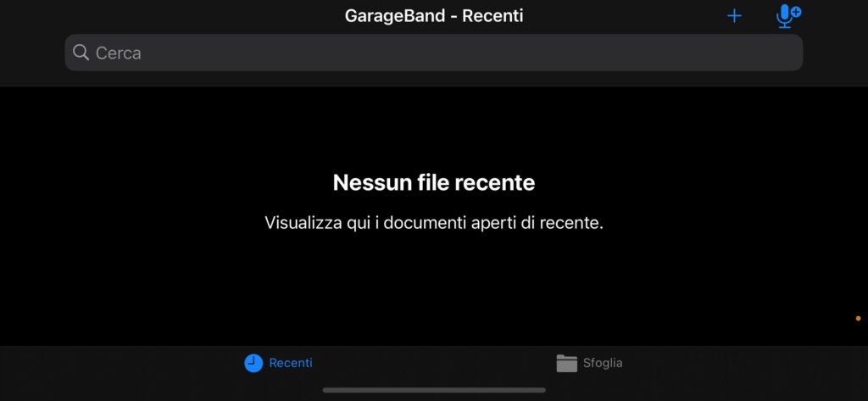
Task: Focus the Cerca search field
Action: point(434,53)
